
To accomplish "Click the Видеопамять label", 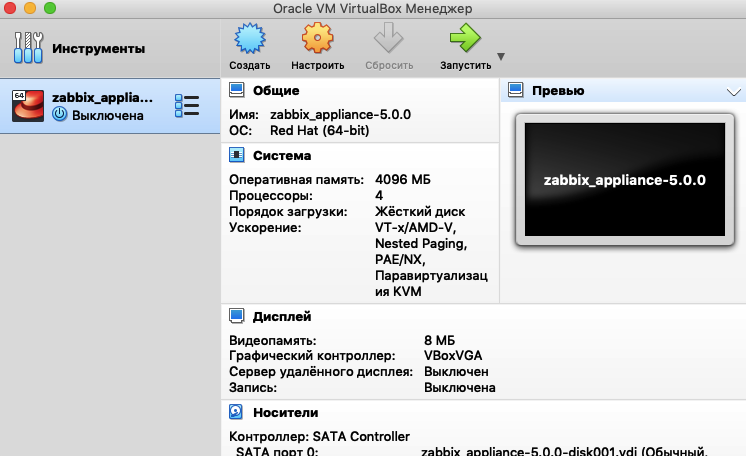I will (273, 340).
